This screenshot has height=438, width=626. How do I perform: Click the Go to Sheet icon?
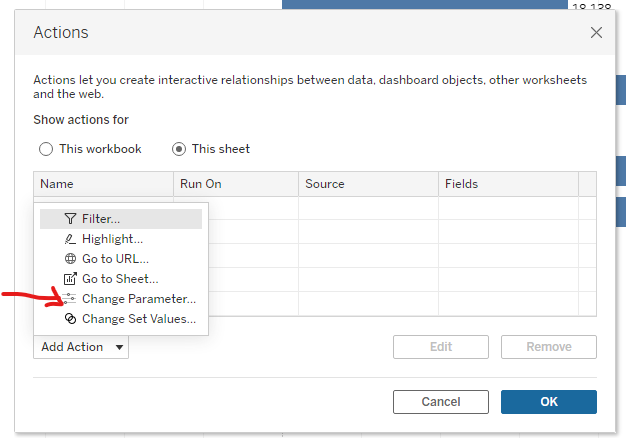pos(70,279)
